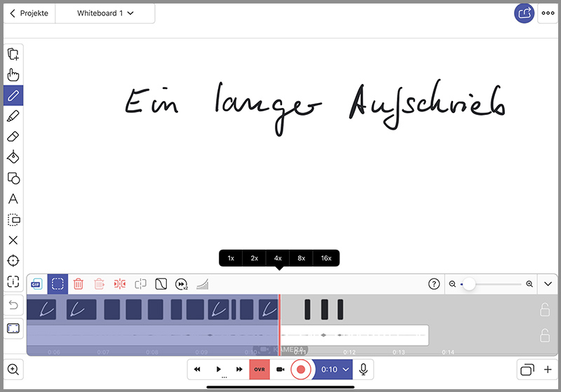
Task: Toggle the drawing track lock
Action: pyautogui.click(x=545, y=310)
